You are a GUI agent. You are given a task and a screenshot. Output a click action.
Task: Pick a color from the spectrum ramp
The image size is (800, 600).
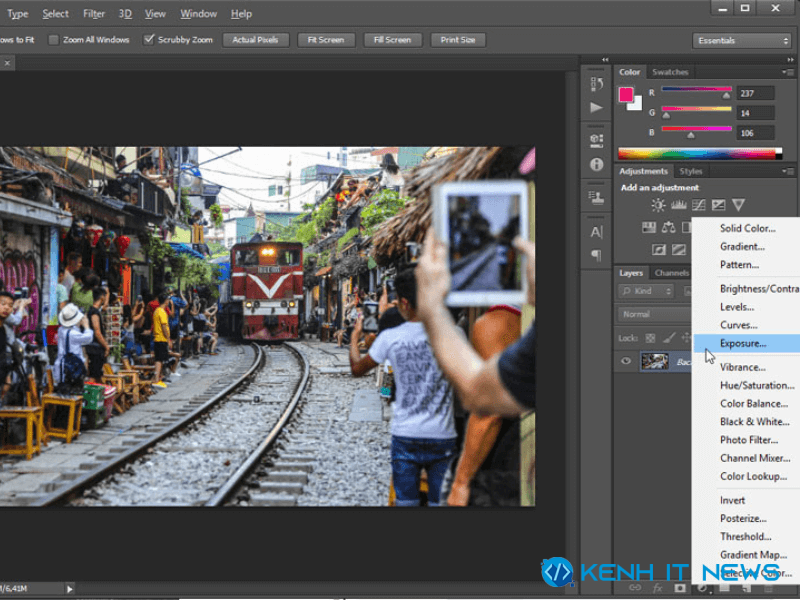pyautogui.click(x=699, y=154)
